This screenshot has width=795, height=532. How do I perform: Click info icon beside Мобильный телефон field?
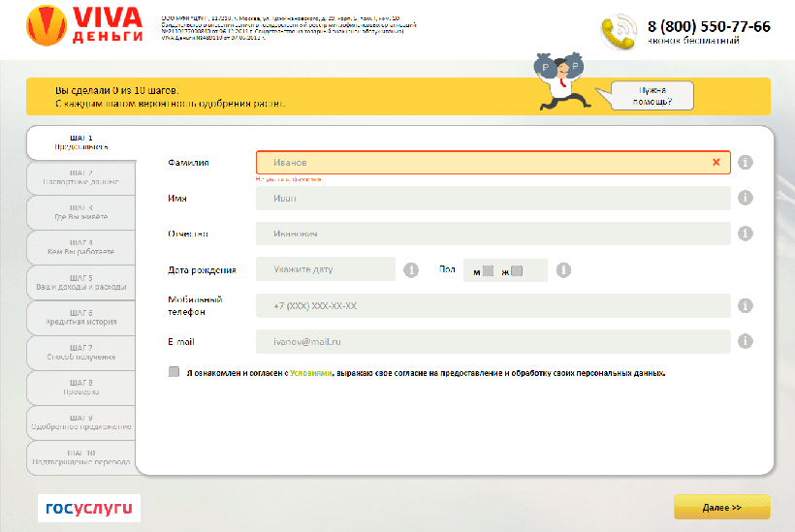click(745, 305)
